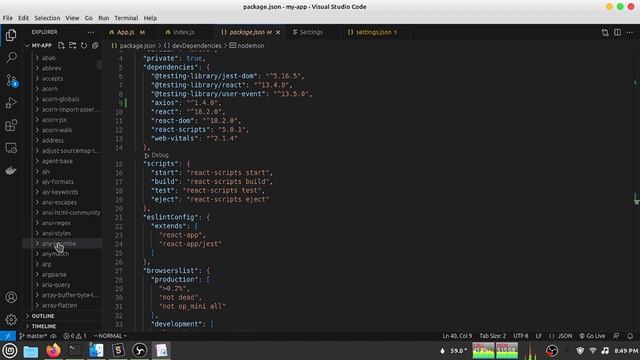Image resolution: width=640 pixels, height=360 pixels.
Task: Click Open Changes icon in editor toolbar
Action: [605, 32]
